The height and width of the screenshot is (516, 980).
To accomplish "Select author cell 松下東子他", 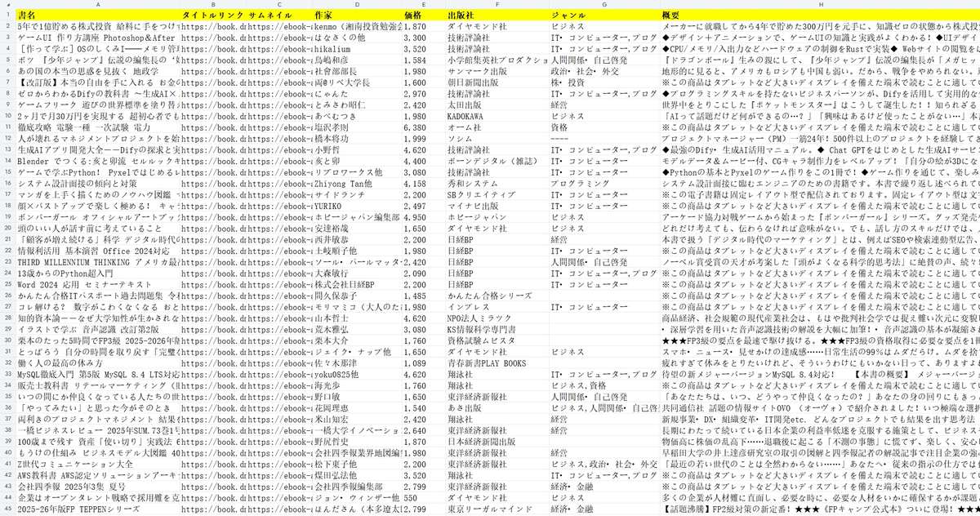I will 358,464.
